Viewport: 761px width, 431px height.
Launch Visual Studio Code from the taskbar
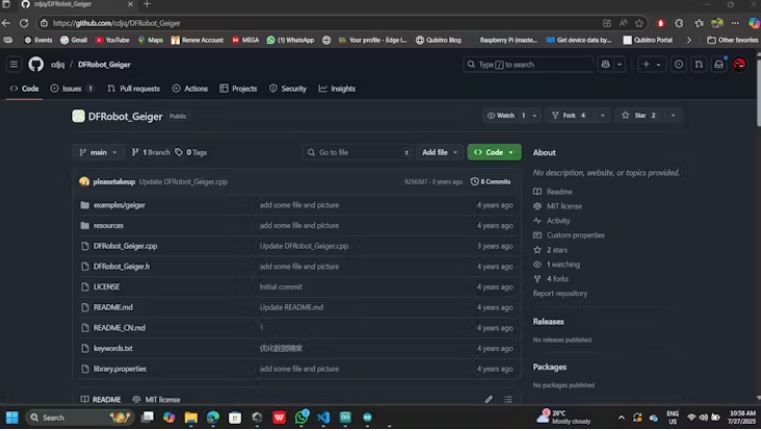[323, 417]
